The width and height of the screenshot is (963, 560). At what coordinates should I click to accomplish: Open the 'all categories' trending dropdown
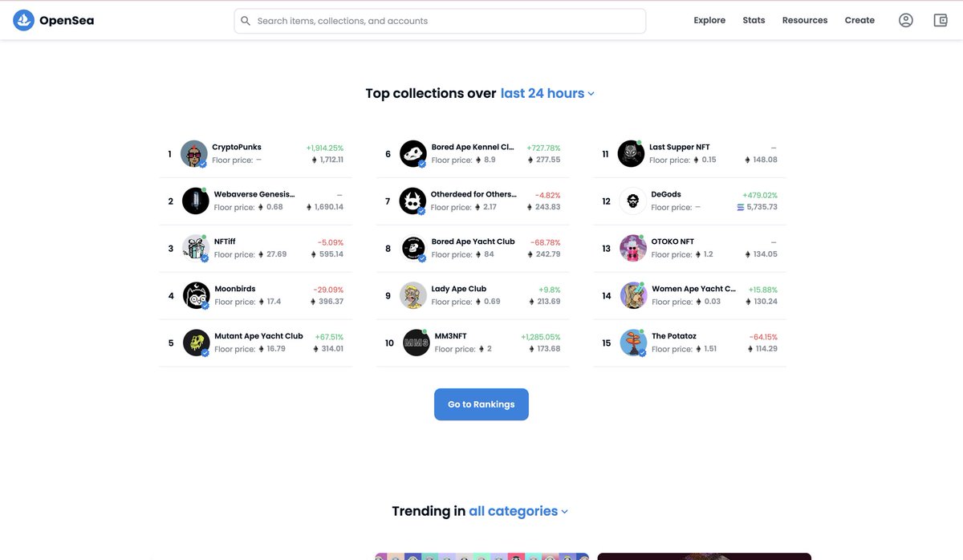click(x=518, y=511)
